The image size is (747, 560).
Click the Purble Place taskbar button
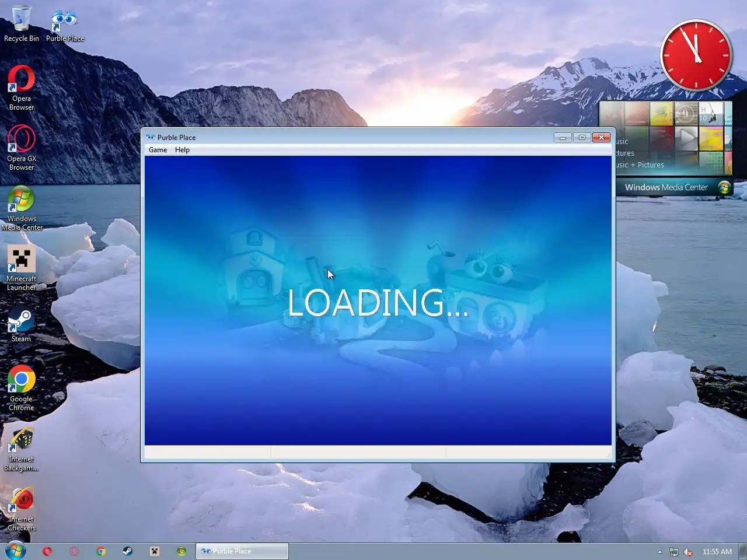tap(242, 551)
